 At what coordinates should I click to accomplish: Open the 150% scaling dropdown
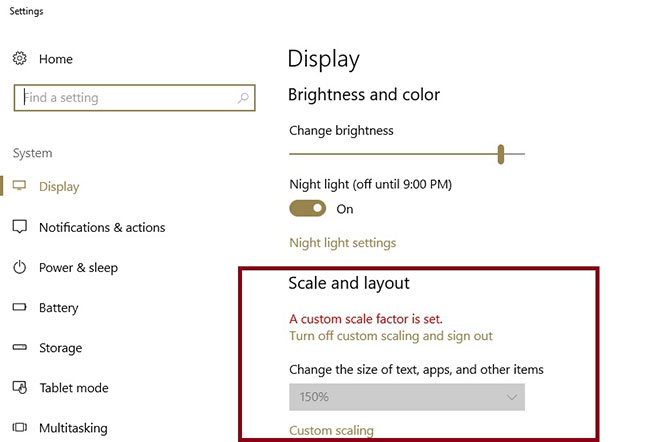[407, 397]
